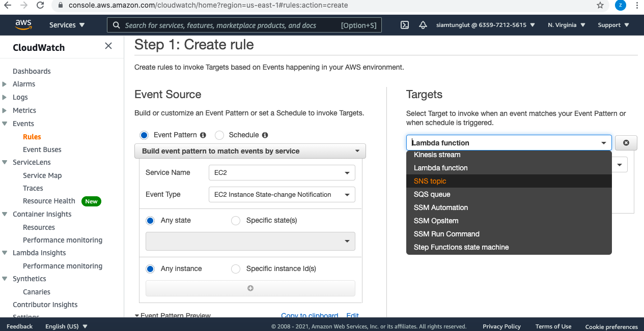Select the Any state radio button
Screen dimensions: 644x331
(150, 221)
